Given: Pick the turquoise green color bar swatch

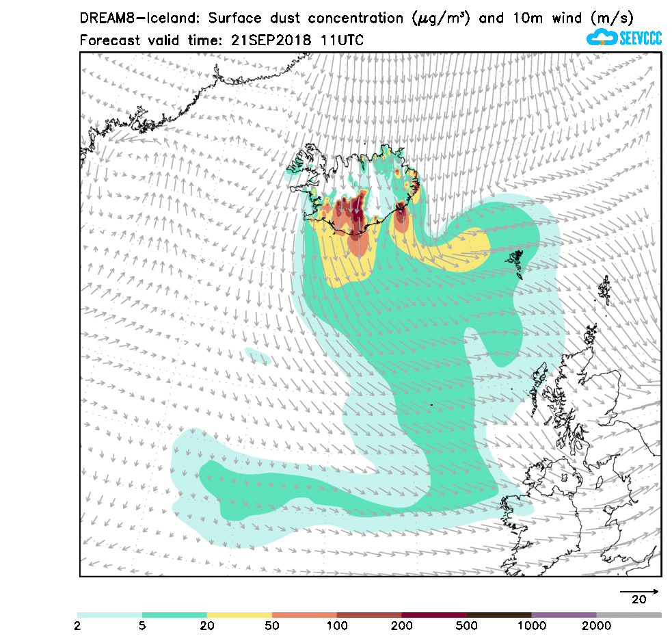Looking at the screenshot, I should point(174,615).
